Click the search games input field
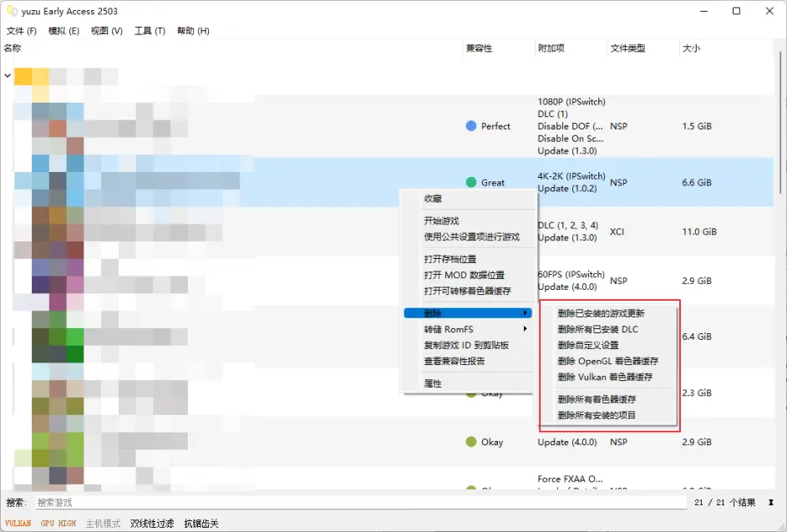Screen dimensions: 787x532 pyautogui.click(x=361, y=503)
